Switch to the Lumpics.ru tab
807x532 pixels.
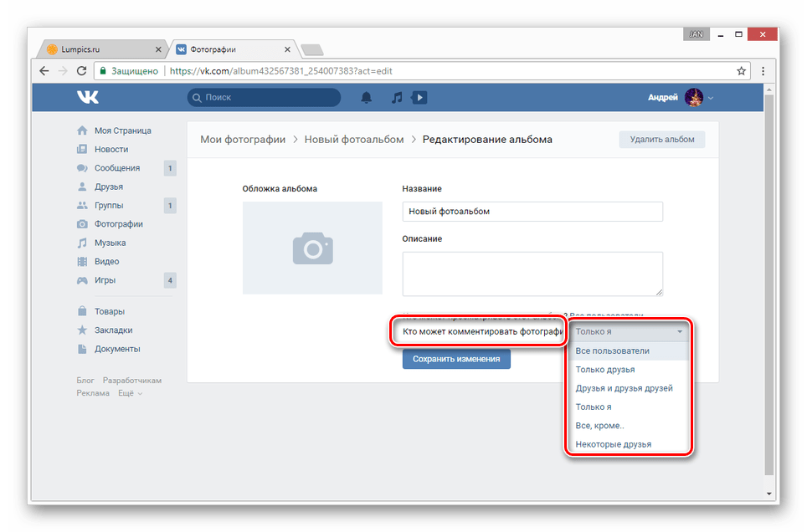100,49
